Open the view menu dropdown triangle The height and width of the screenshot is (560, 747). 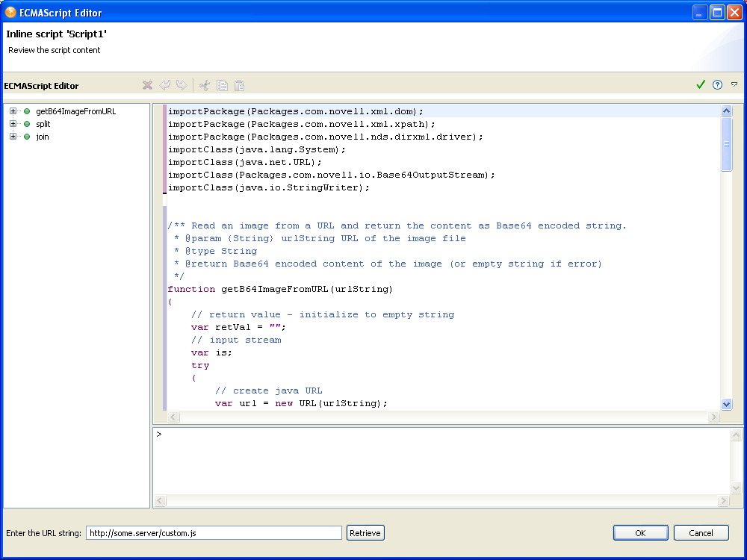click(734, 84)
